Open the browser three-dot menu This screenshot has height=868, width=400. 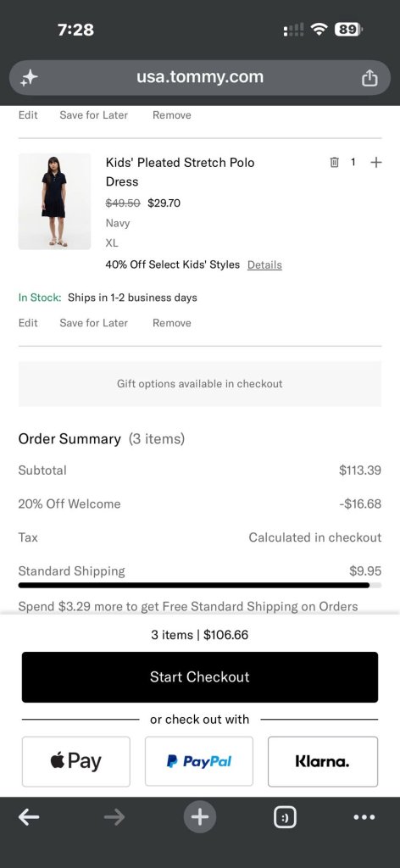364,817
